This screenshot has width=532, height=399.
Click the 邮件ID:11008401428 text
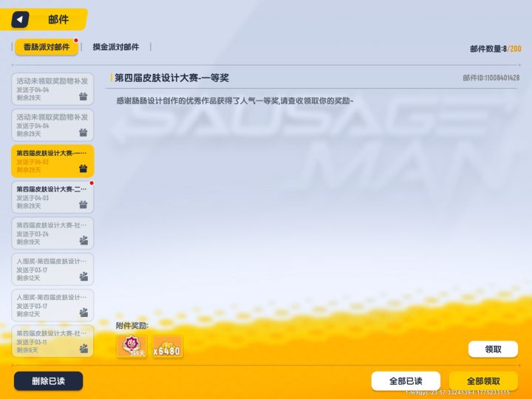(x=491, y=78)
